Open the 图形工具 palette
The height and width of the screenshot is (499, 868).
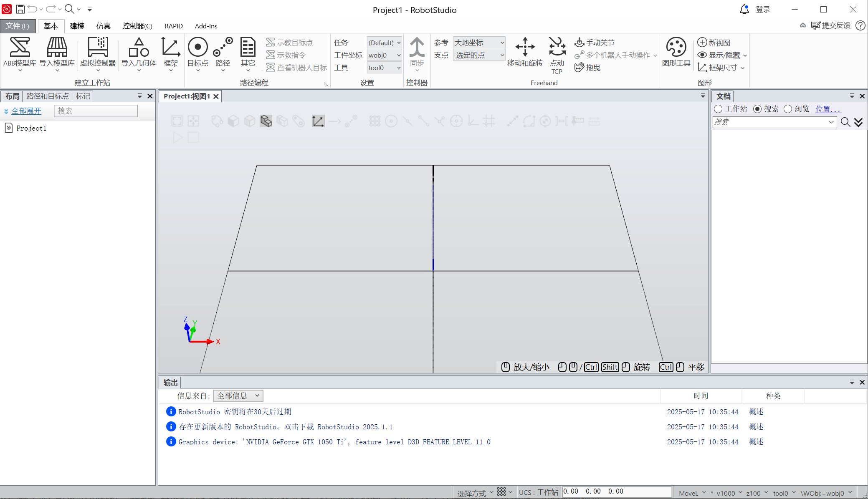click(676, 53)
